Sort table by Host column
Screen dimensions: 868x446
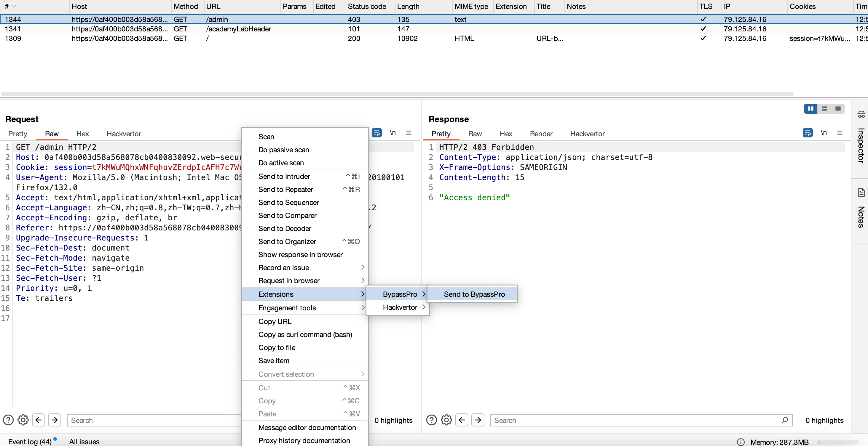[x=120, y=7]
